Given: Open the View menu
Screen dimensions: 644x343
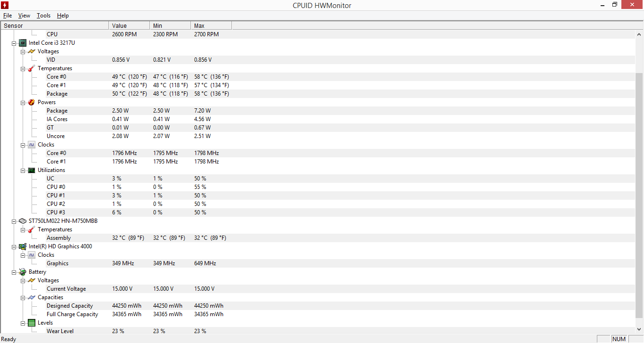Looking at the screenshot, I should click(24, 16).
